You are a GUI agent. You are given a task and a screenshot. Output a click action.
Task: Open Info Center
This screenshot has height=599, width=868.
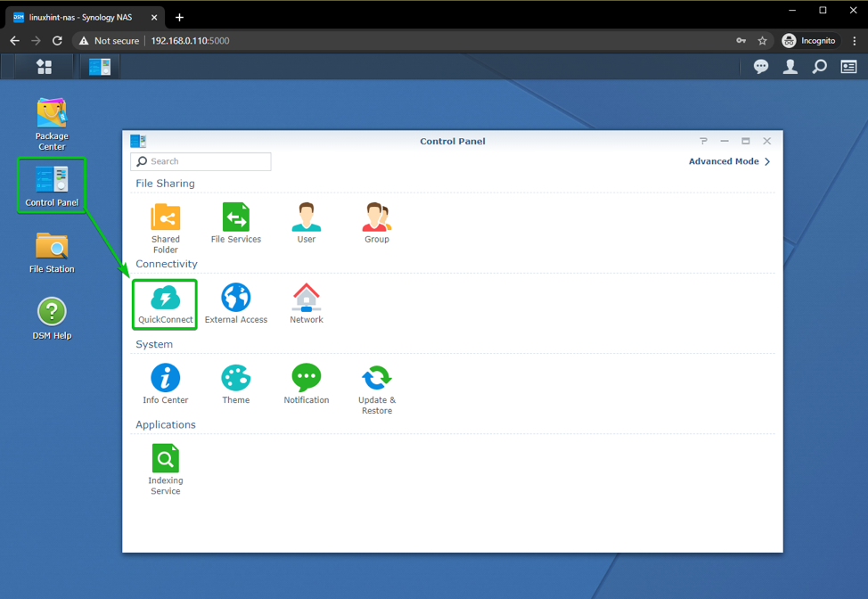pyautogui.click(x=165, y=383)
